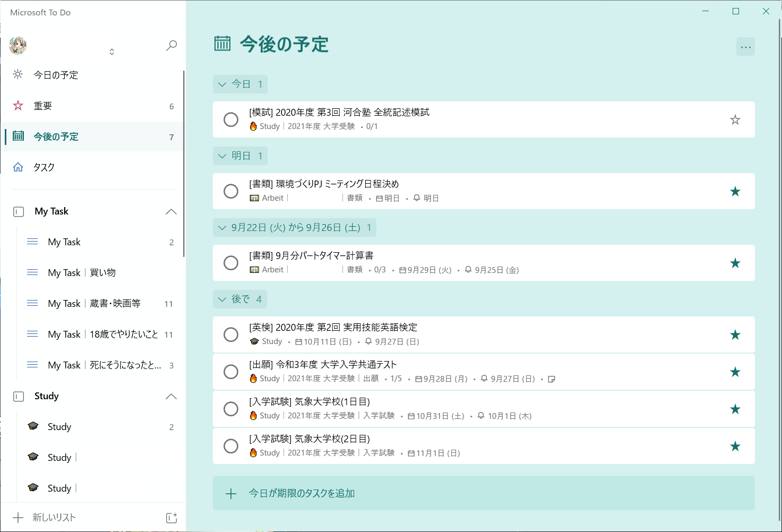Unstar the 実用技能英語検定 task
This screenshot has height=532, width=782.
click(x=735, y=335)
